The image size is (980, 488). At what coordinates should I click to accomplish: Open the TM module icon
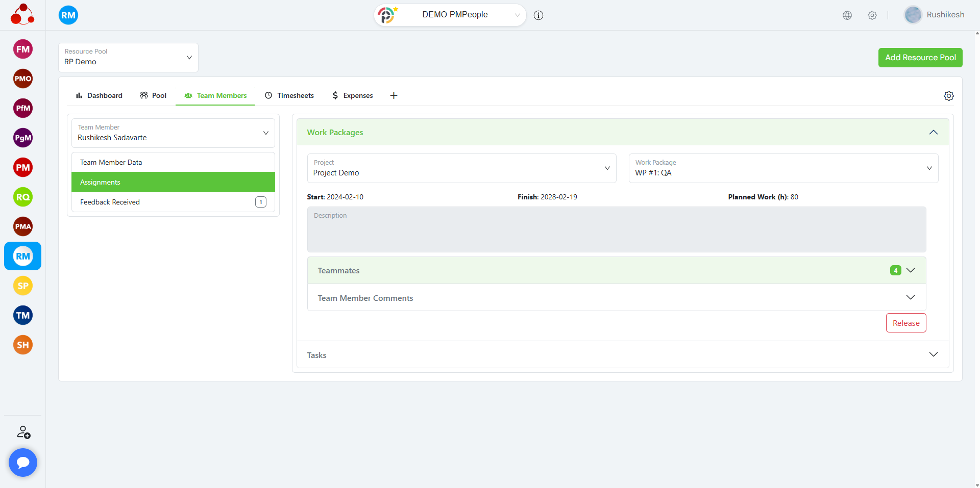pyautogui.click(x=23, y=316)
